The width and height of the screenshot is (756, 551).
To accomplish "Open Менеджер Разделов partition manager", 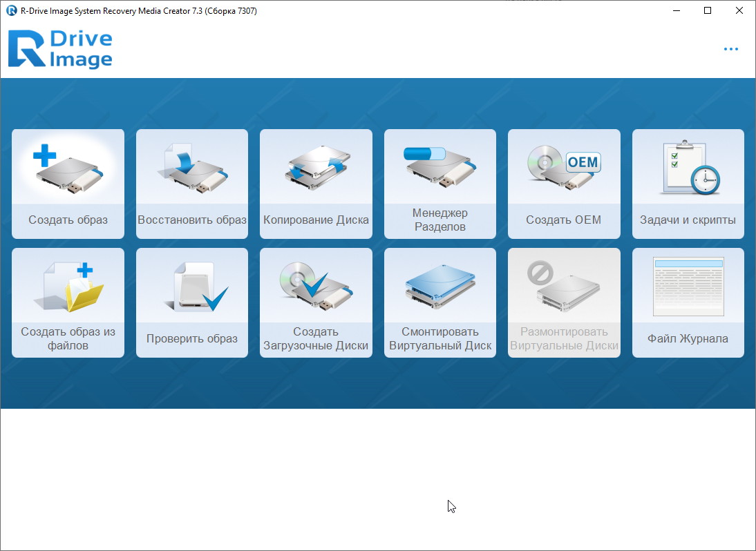I will click(440, 184).
